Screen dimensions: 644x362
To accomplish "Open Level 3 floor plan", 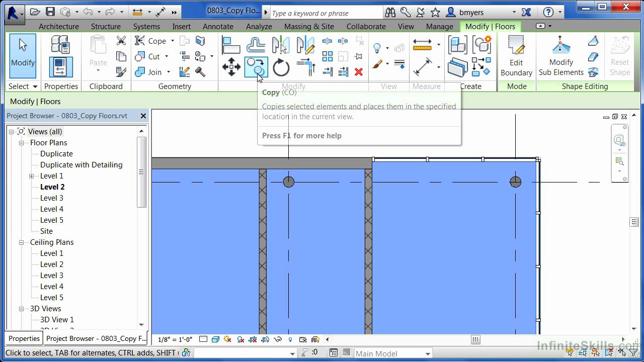I will tap(52, 198).
